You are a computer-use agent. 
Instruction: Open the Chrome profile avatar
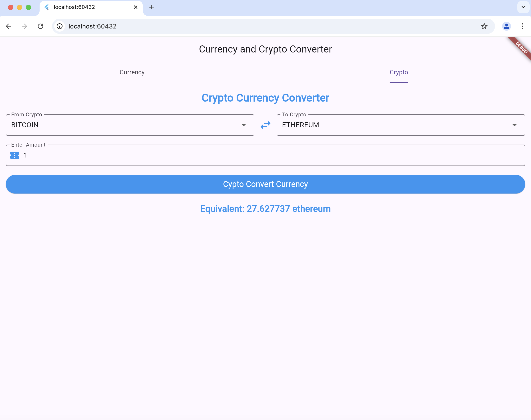click(x=506, y=26)
